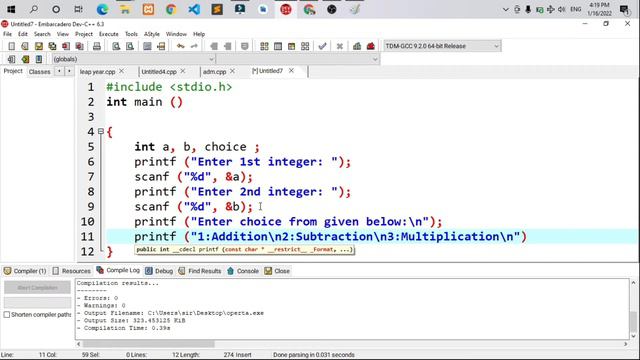Image resolution: width=640 pixels, height=360 pixels.
Task: Open the Resources bottom tab
Action: [72, 271]
